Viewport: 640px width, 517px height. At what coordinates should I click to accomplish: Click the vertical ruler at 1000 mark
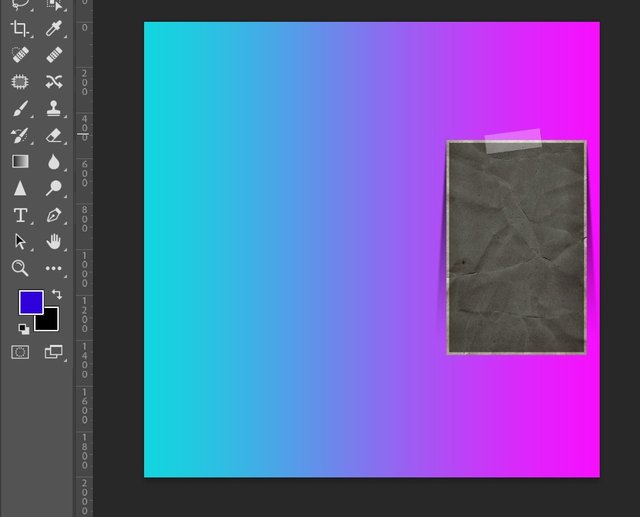84,269
